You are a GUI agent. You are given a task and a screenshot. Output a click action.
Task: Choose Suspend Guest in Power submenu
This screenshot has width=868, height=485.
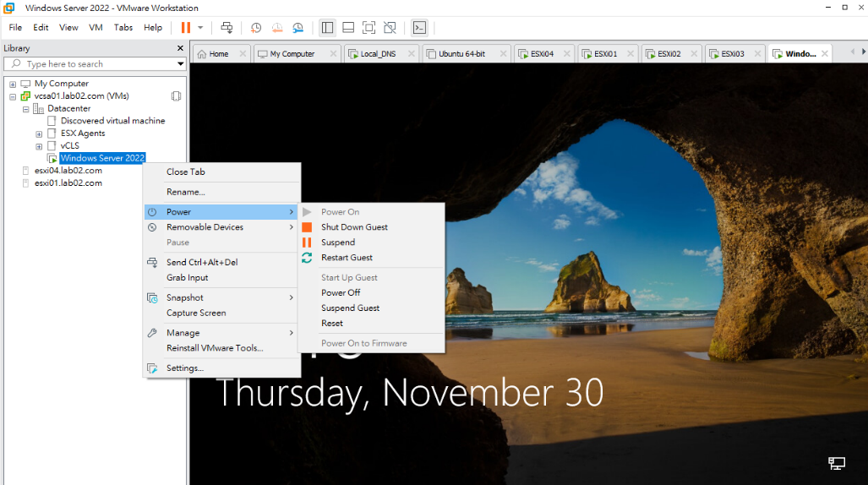(371, 308)
